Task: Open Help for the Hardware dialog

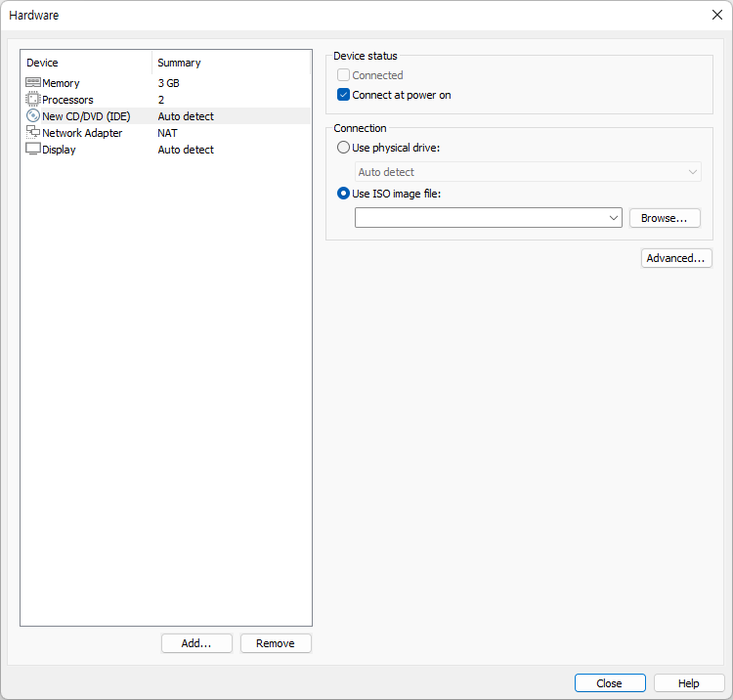Action: (689, 683)
